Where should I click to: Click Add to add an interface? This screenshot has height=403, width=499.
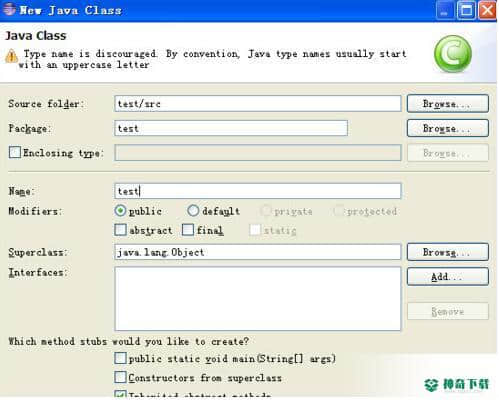448,277
